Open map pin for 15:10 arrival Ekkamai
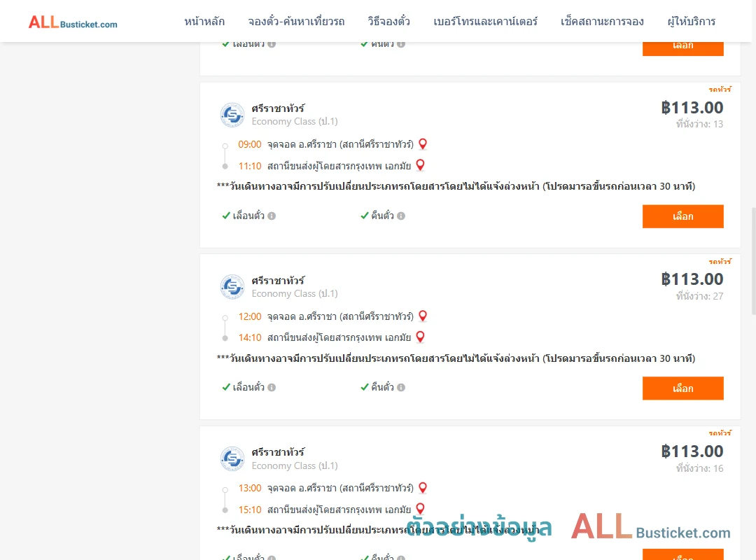 click(x=421, y=509)
